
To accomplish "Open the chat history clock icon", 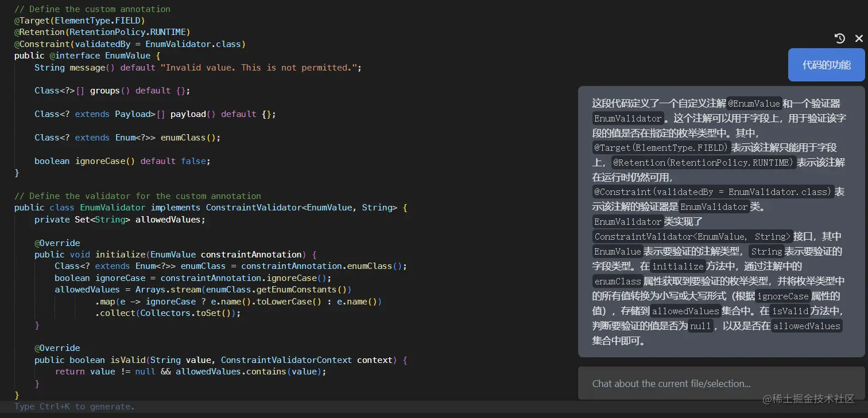I will pyautogui.click(x=840, y=38).
